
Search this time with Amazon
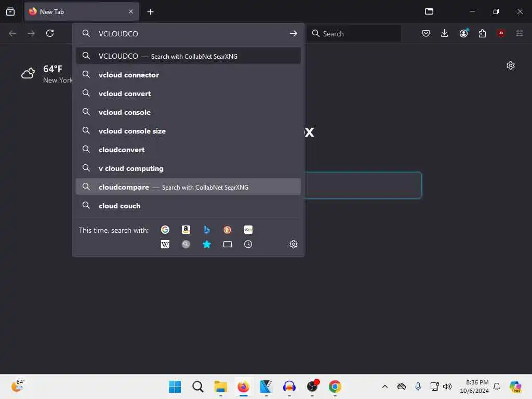(185, 230)
